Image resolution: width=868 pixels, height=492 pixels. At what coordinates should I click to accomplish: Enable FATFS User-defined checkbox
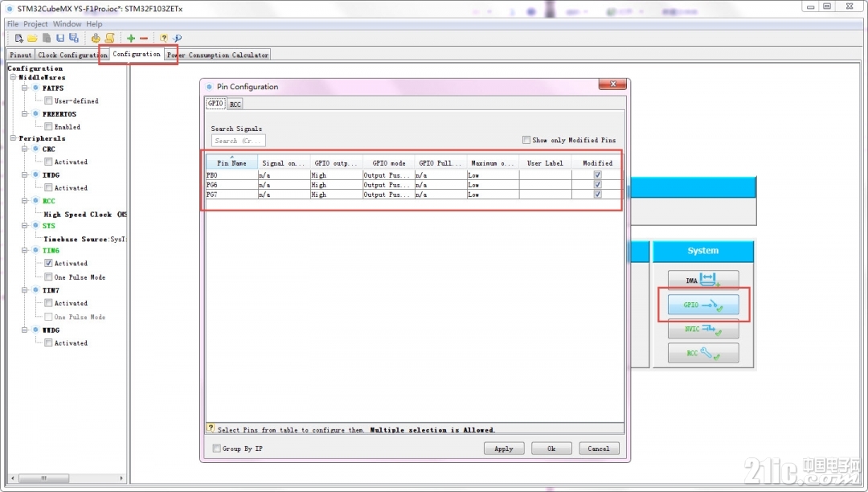(x=49, y=100)
